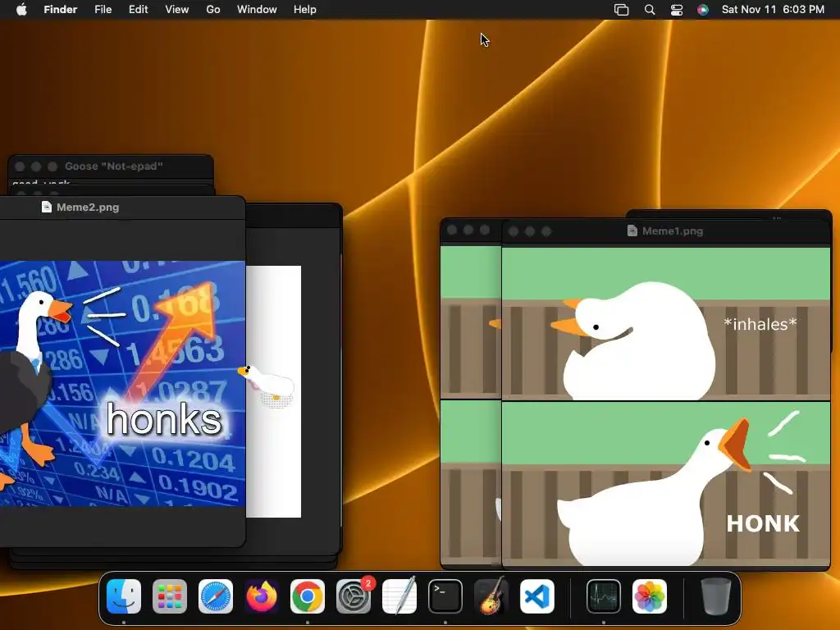The image size is (840, 630).
Task: Click the honks meme image in Meme2.png window
Action: [123, 384]
